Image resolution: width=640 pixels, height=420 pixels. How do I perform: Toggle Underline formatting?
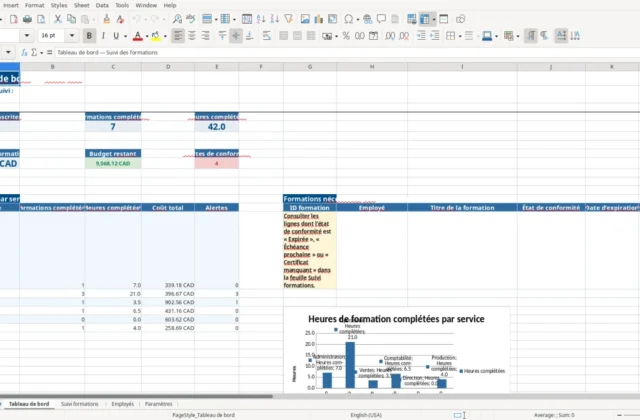[116, 36]
